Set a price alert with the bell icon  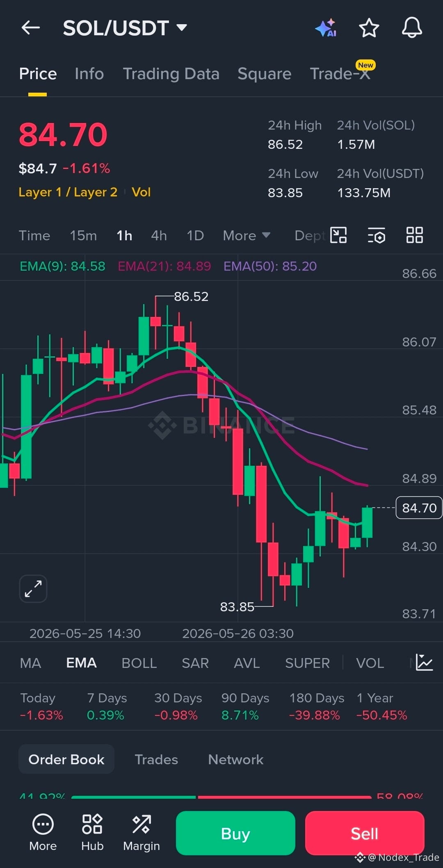click(412, 28)
